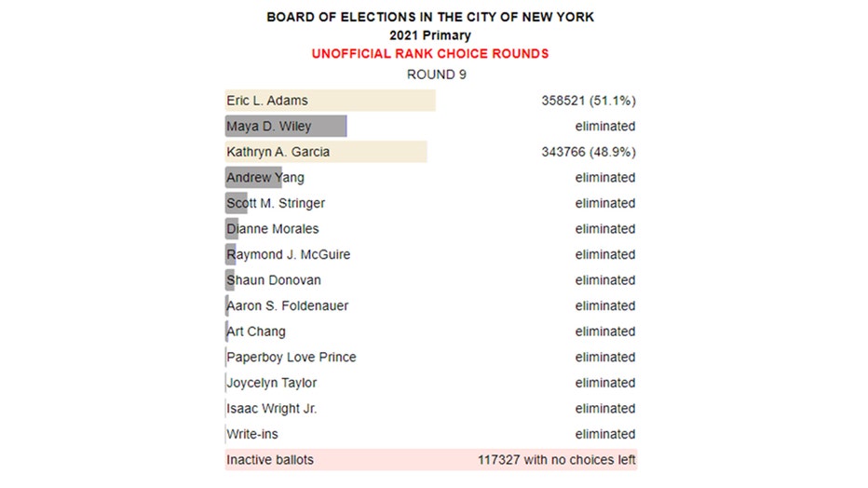868x488 pixels.
Task: Click Maya D. Wiley's gray bar
Action: pos(285,127)
